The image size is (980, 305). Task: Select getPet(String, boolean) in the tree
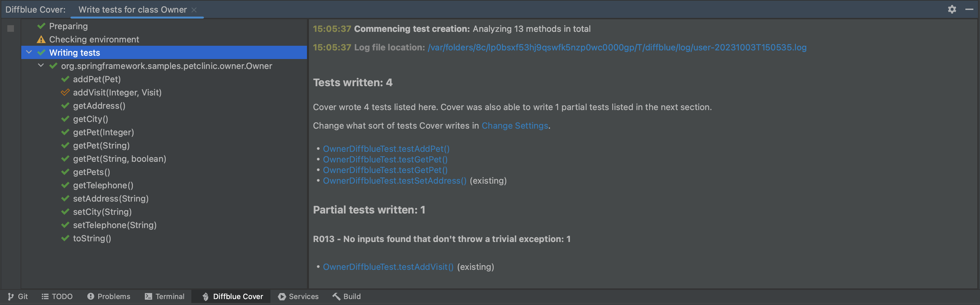[120, 159]
